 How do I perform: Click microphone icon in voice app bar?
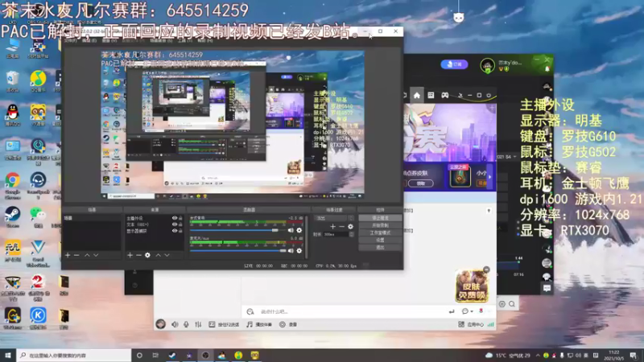[x=186, y=324]
